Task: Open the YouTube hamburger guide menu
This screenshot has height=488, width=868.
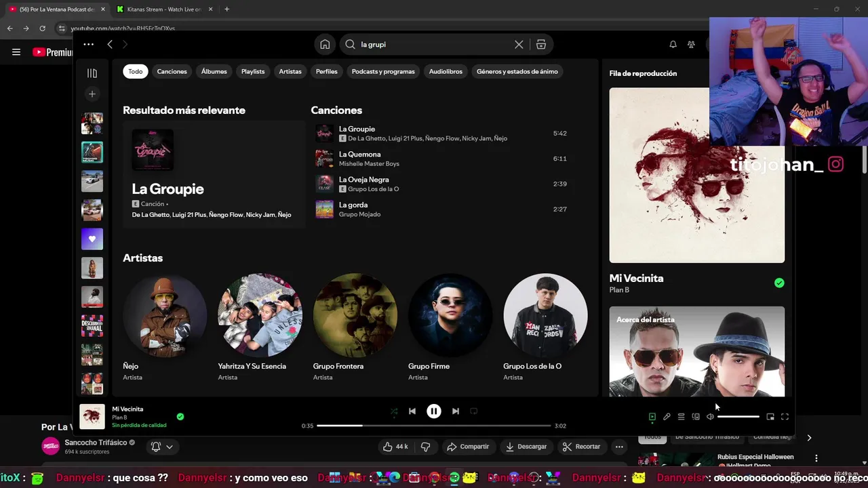Action: click(x=16, y=52)
